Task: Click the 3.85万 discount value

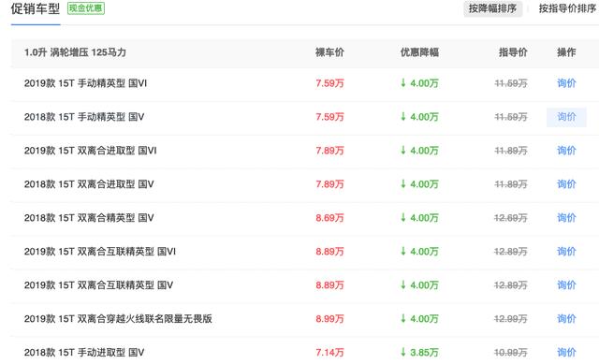Action: 419,352
